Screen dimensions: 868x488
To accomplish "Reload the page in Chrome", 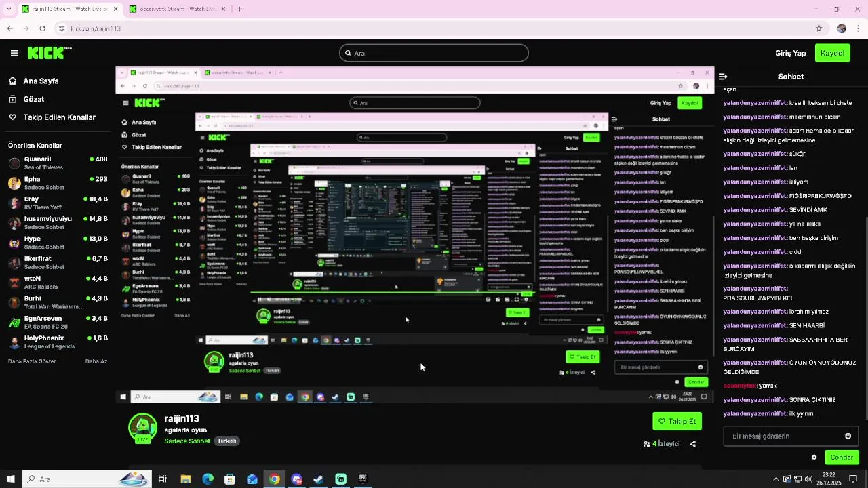I will click(x=42, y=28).
